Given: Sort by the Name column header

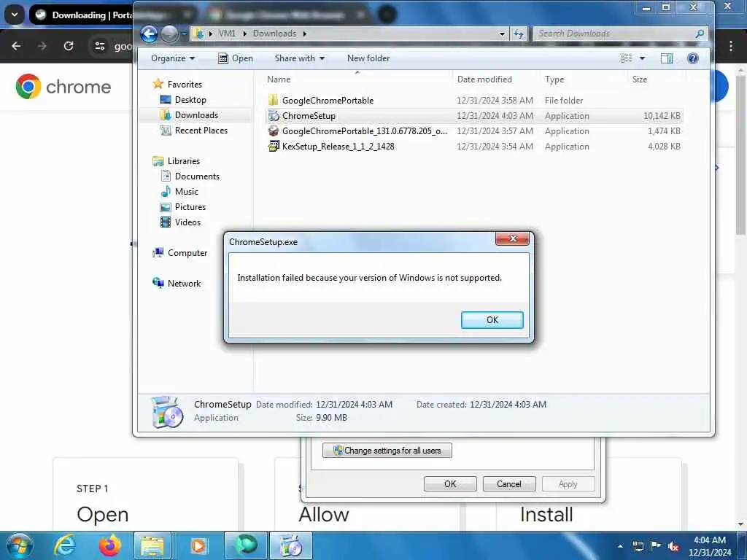Looking at the screenshot, I should tap(357, 79).
